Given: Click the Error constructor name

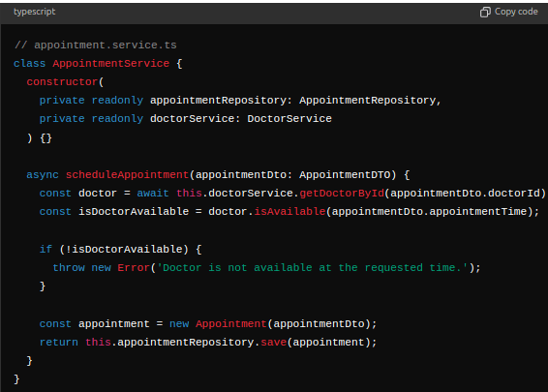Looking at the screenshot, I should pyautogui.click(x=134, y=267).
